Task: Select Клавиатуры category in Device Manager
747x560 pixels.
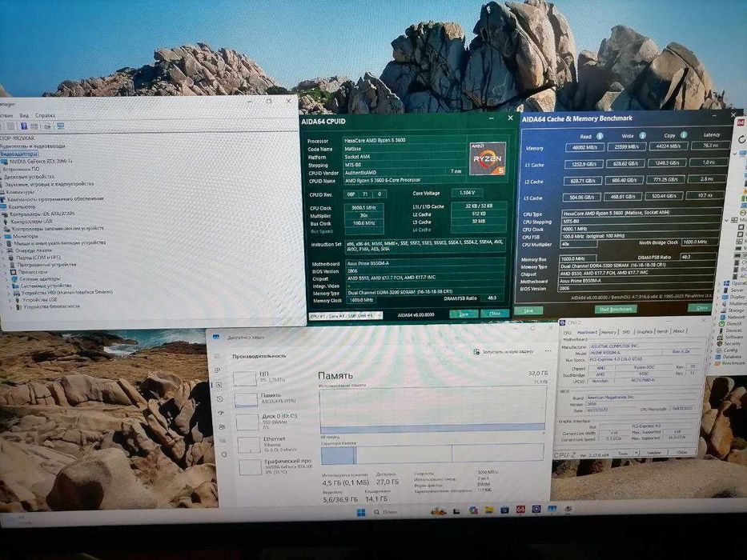Action: [x=19, y=191]
